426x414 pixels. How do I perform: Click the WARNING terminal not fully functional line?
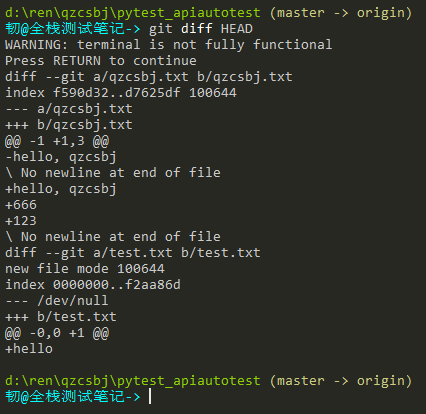pos(169,45)
